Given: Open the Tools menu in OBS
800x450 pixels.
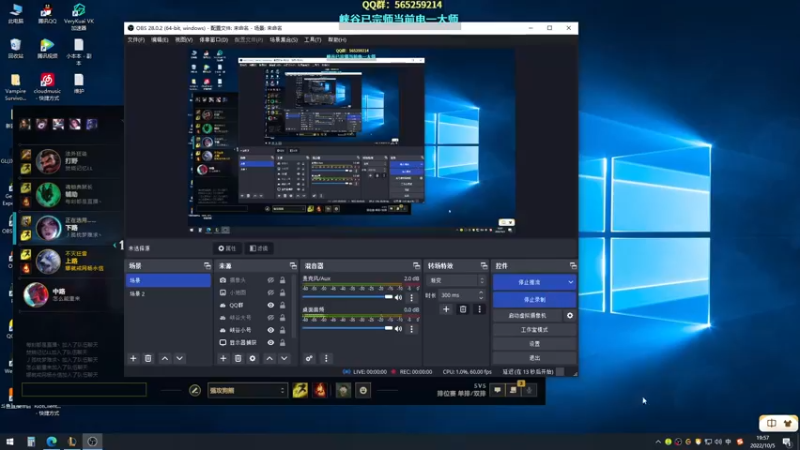Looking at the screenshot, I should click(312, 40).
